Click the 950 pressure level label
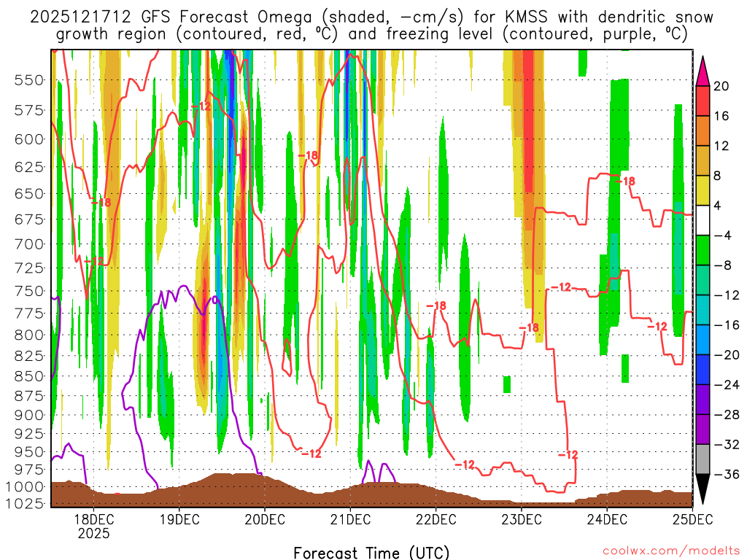The height and width of the screenshot is (560, 747). 29,451
